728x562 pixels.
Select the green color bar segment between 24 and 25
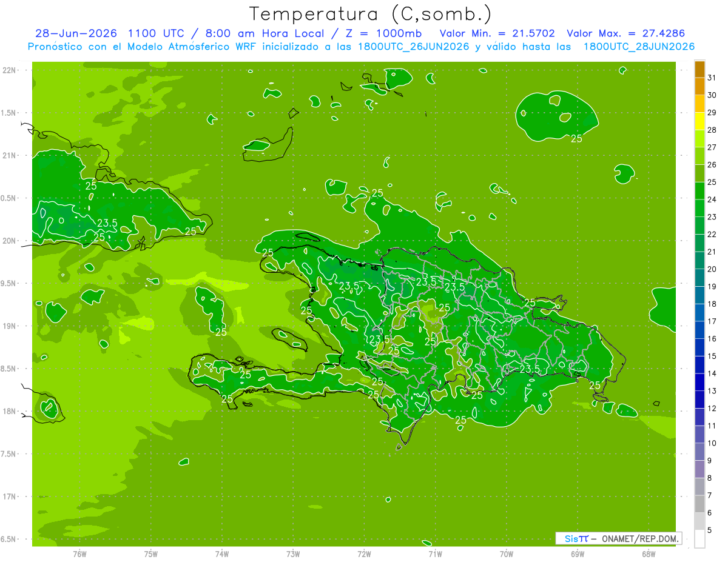click(699, 191)
